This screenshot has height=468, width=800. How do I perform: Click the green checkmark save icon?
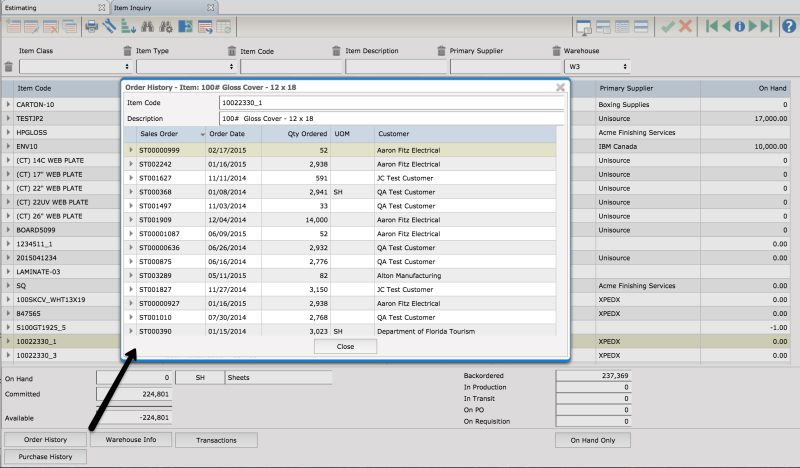667,26
